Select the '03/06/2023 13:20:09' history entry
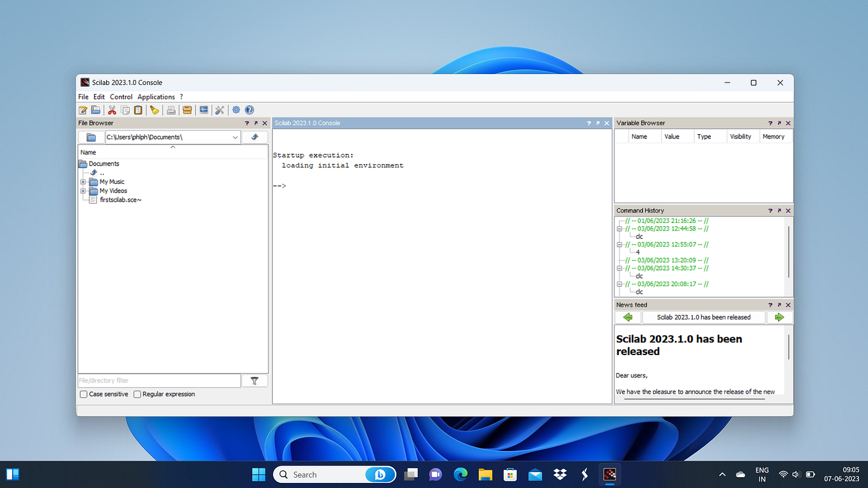Screen dimensions: 868x488 [667, 261]
